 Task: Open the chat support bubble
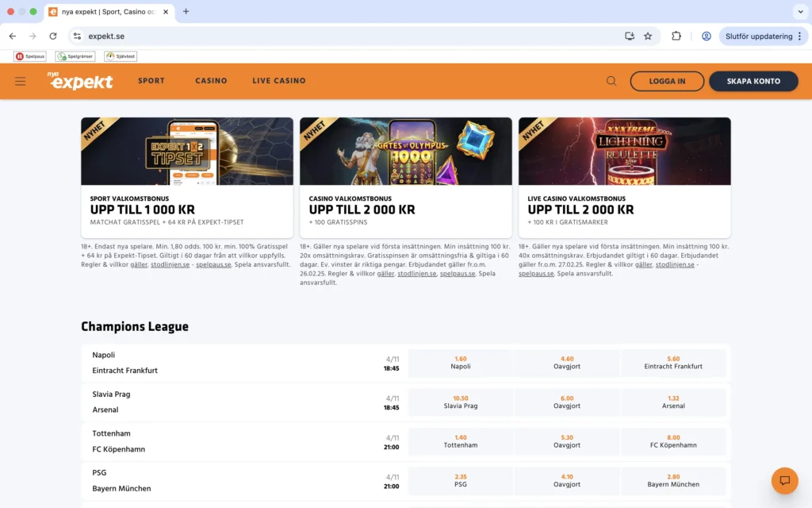(784, 480)
